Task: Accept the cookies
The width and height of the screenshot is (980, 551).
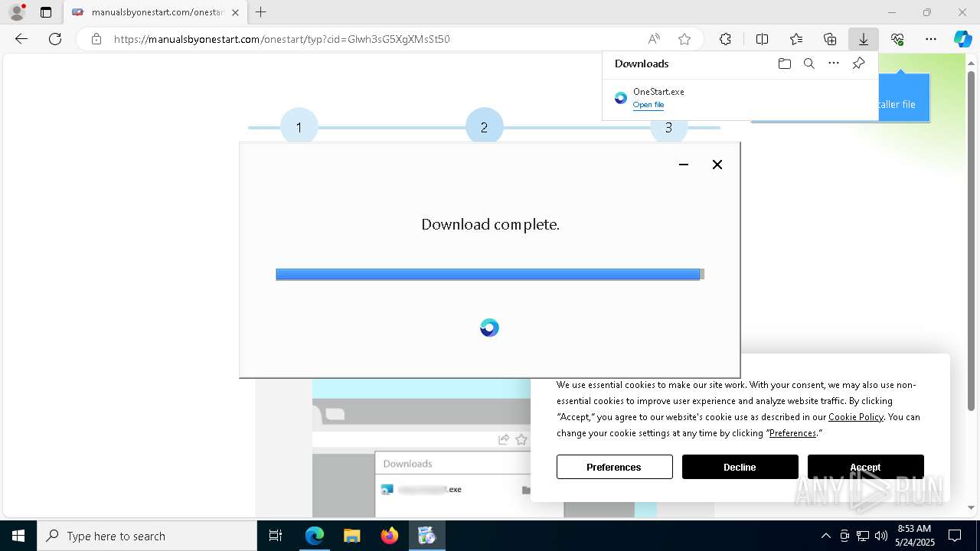Action: point(866,467)
